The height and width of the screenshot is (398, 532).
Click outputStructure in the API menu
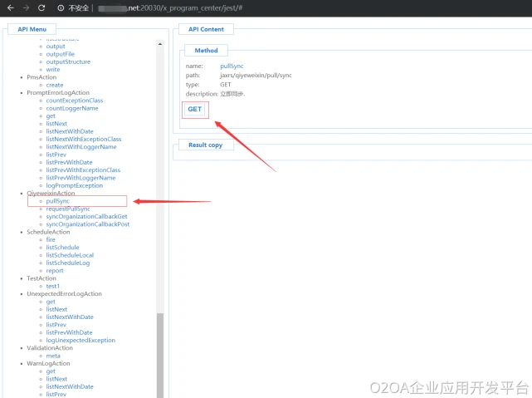point(68,61)
